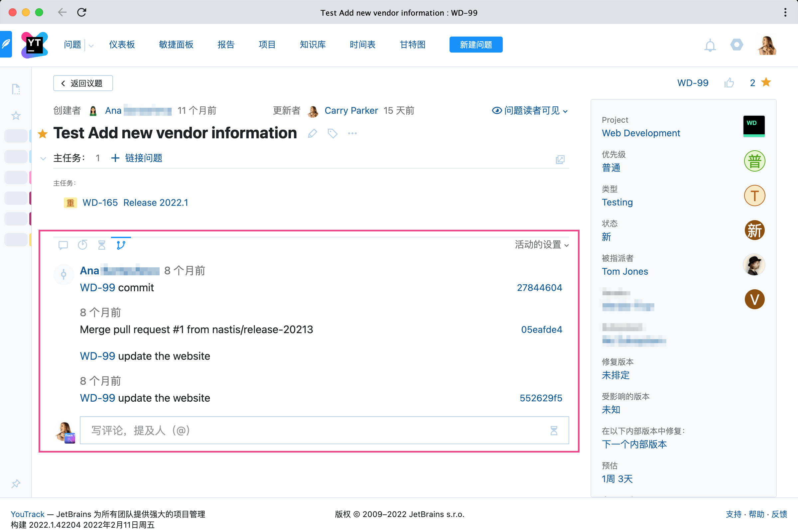Viewport: 798px width, 532px height.
Task: Expand the 活动的设置 dropdown
Action: click(542, 245)
